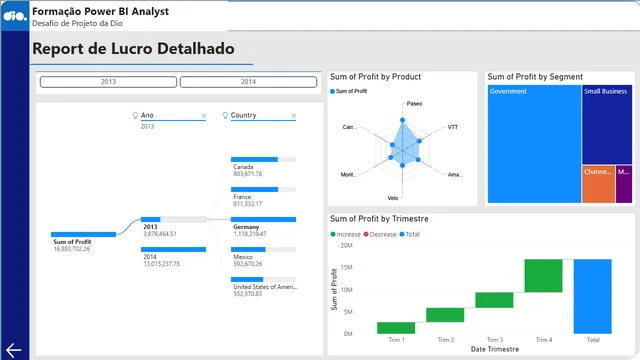
Task: Click the Date Trimestre axis label
Action: click(495, 349)
